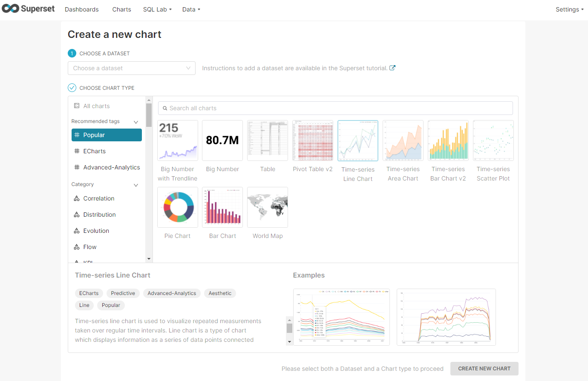Open the external Superset tutorial link icon

point(392,68)
